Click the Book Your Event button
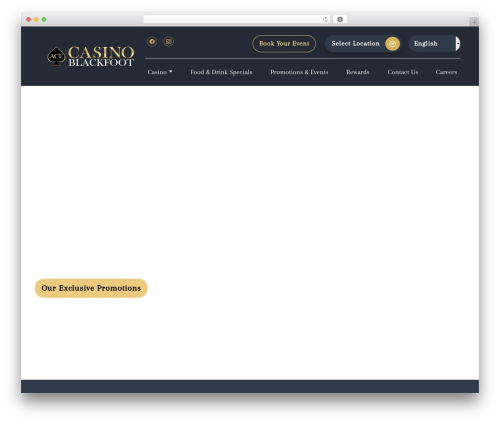 pos(284,44)
